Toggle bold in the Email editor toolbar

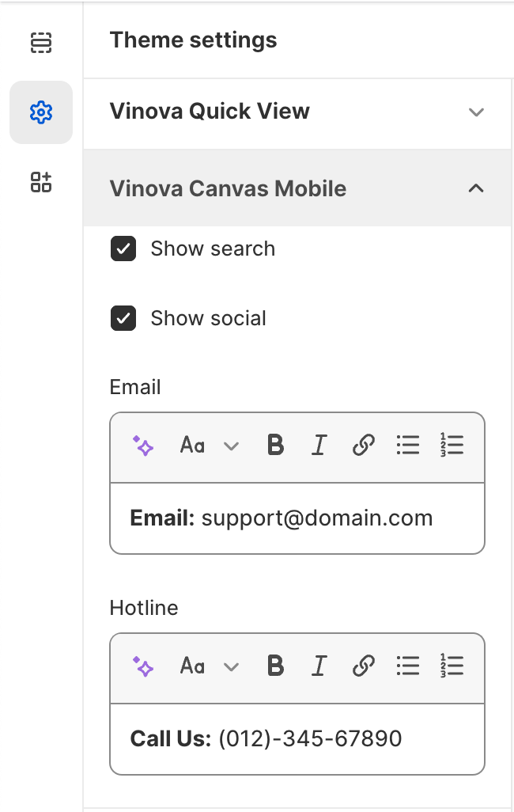(x=275, y=446)
